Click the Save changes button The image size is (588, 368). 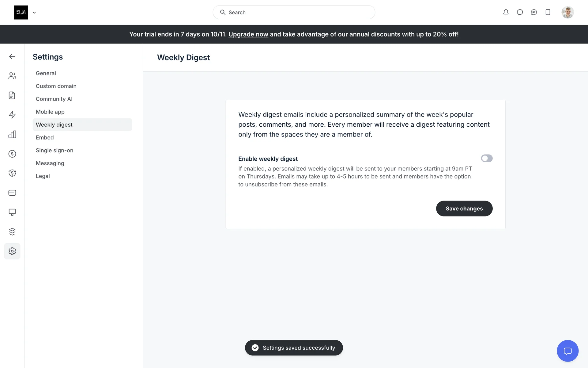click(x=464, y=209)
